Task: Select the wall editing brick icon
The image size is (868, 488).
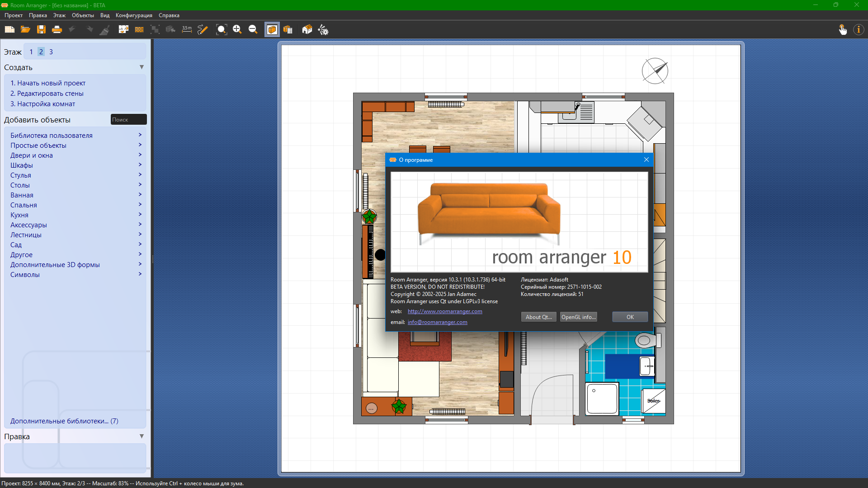Action: (139, 30)
